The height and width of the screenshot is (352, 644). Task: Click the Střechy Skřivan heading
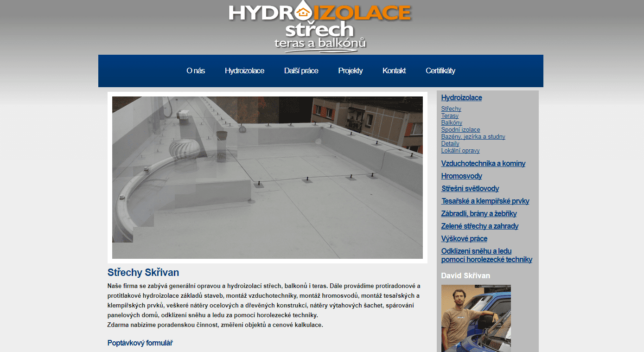pyautogui.click(x=143, y=272)
